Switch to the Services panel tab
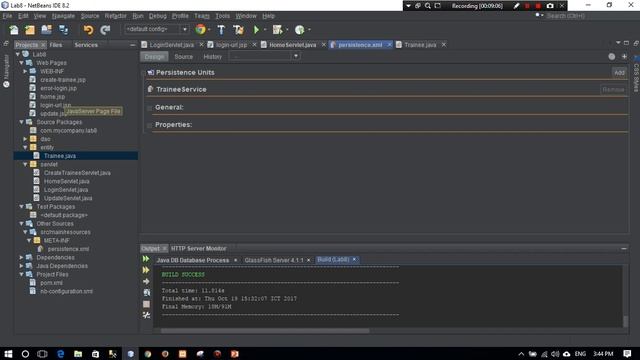This screenshot has height=360, width=640. (86, 45)
